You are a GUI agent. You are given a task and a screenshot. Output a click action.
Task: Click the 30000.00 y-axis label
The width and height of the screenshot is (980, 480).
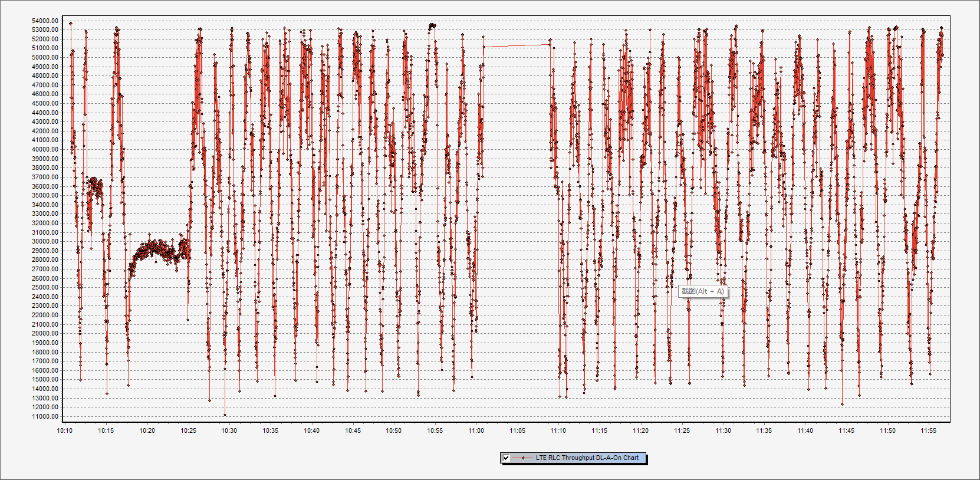pos(45,241)
